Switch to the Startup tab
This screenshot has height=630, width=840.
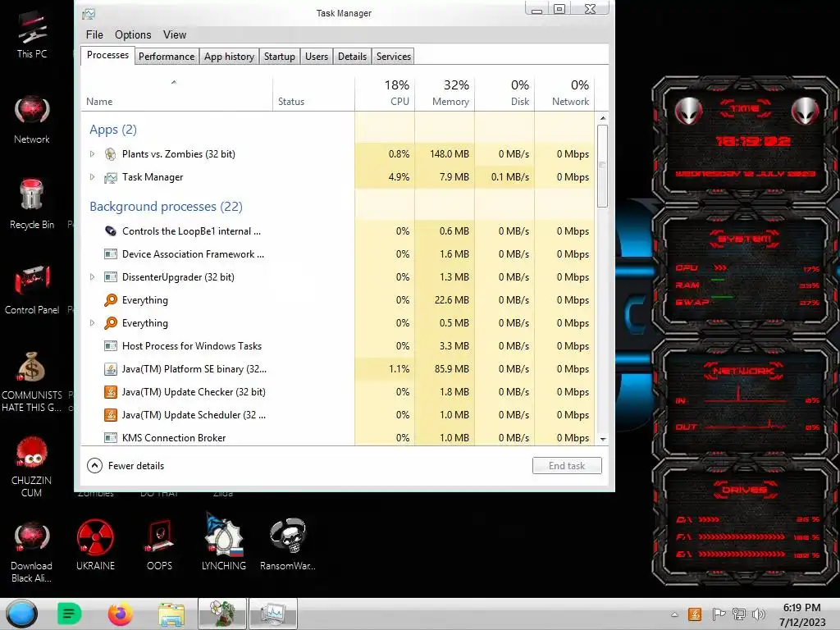(280, 57)
